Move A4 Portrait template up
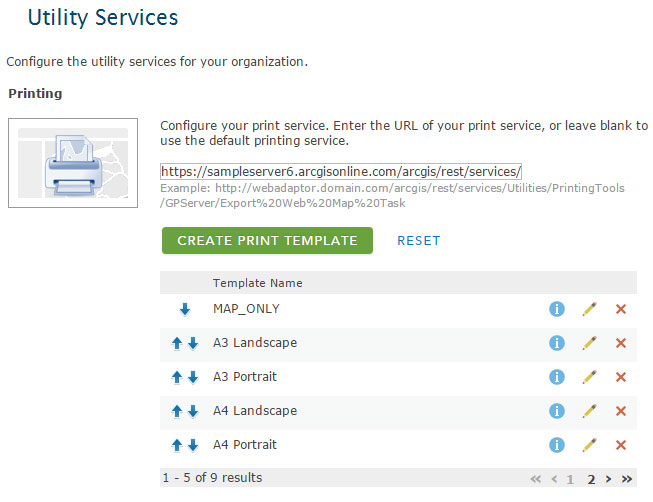 coord(177,446)
